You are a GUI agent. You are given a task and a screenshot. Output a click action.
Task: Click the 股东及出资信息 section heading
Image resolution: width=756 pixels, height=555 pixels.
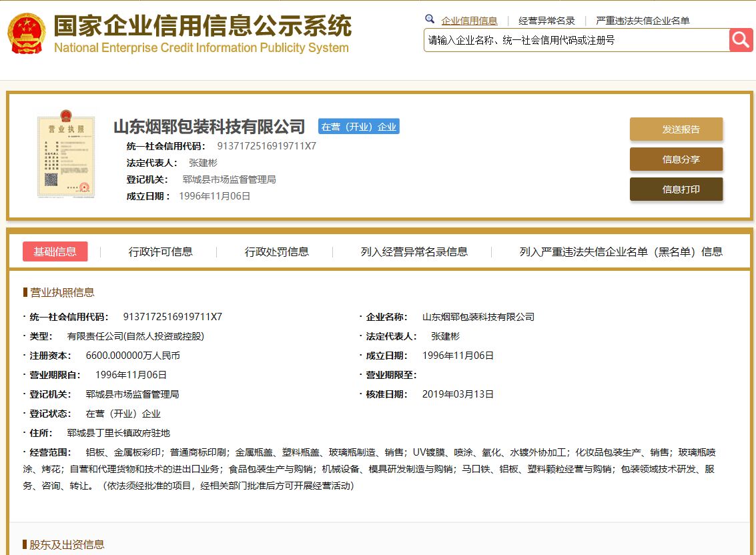(67, 545)
